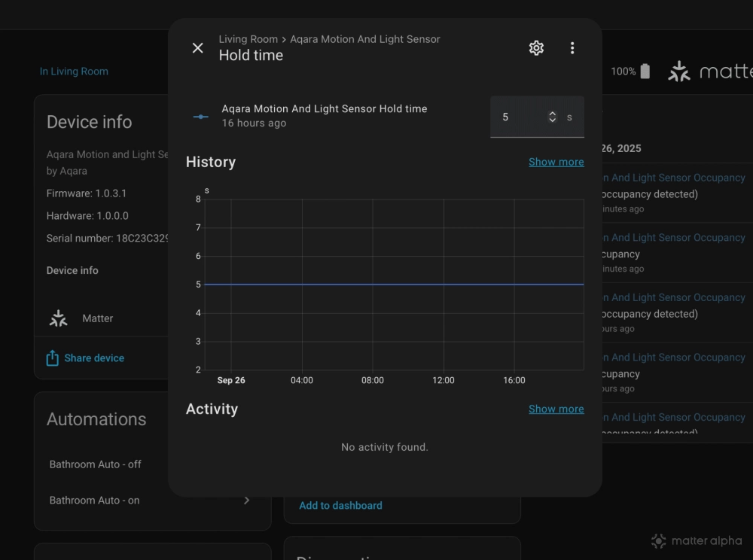Click the matter alpha logo at bottom right
The image size is (753, 560).
pyautogui.click(x=696, y=540)
